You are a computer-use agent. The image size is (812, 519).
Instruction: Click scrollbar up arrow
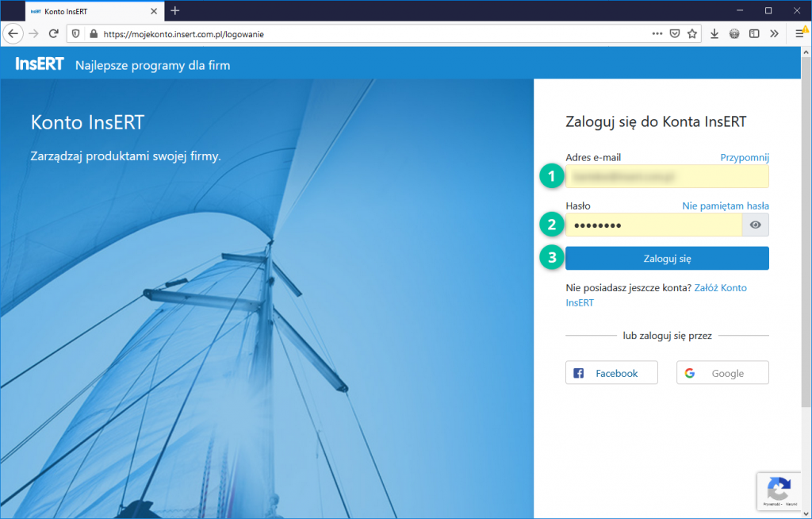(806, 52)
